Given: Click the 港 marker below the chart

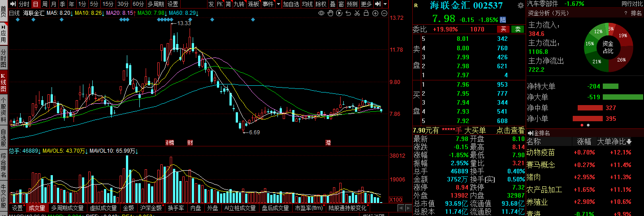Looking at the screenshot, I should pyautogui.click(x=328, y=143).
